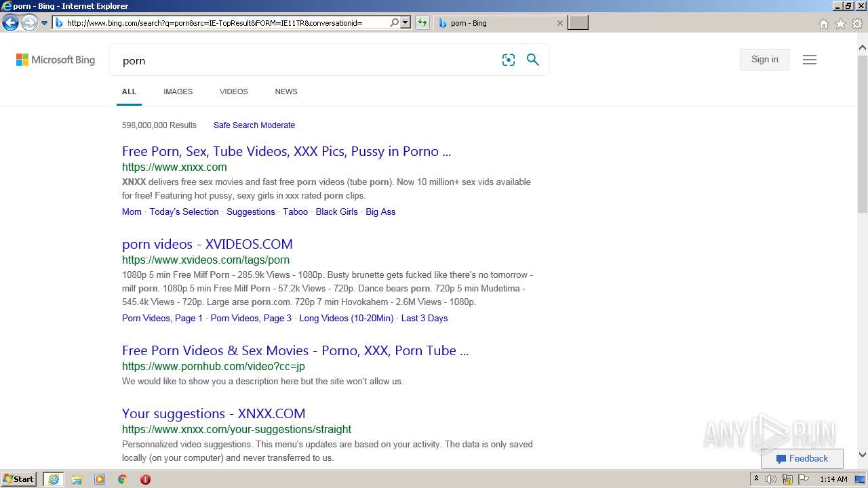The height and width of the screenshot is (488, 868).
Task: Click the volume speaker tray icon
Action: [771, 479]
